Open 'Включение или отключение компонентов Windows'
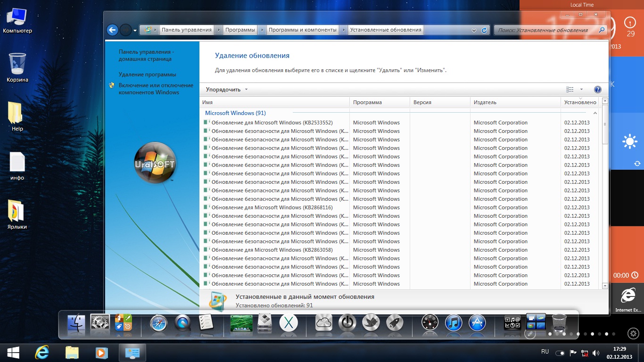The height and width of the screenshot is (362, 644). coord(156,89)
